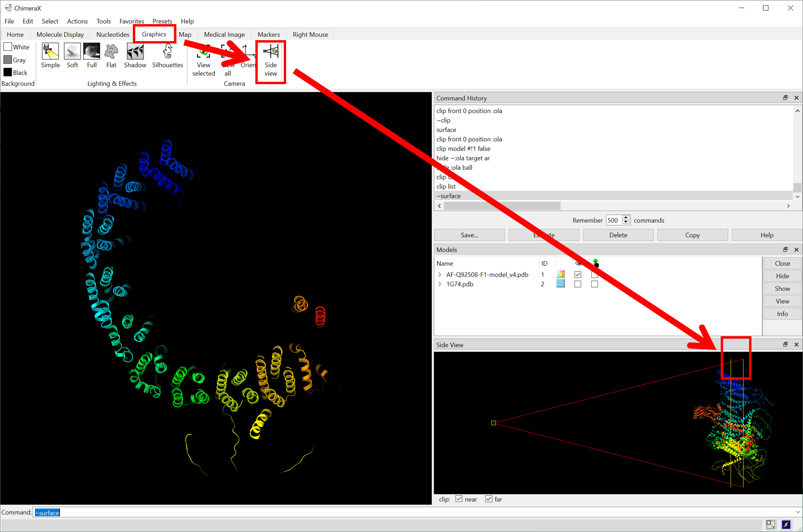The height and width of the screenshot is (532, 803).
Task: Toggle the near clip checkbox
Action: [459, 499]
